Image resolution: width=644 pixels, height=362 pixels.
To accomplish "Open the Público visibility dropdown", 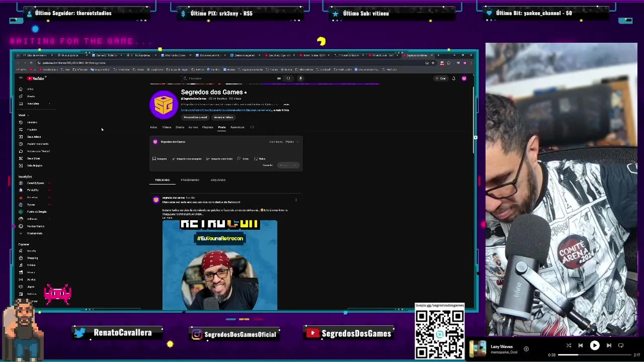I will (x=291, y=142).
